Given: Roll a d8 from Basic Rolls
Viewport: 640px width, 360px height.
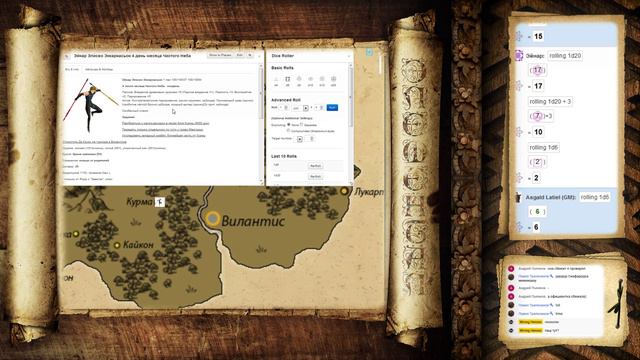Looking at the screenshot, I should click(x=299, y=81).
